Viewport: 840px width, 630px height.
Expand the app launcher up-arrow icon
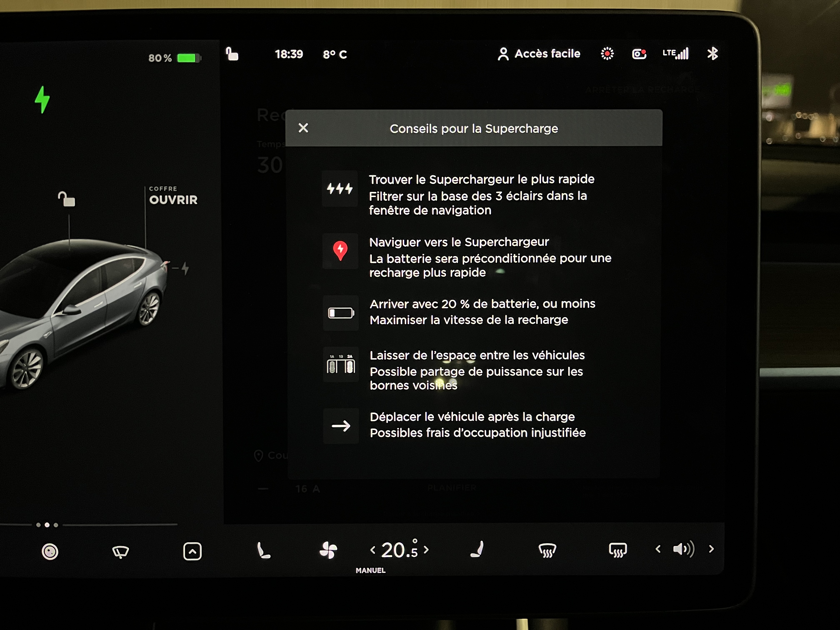[x=192, y=551]
